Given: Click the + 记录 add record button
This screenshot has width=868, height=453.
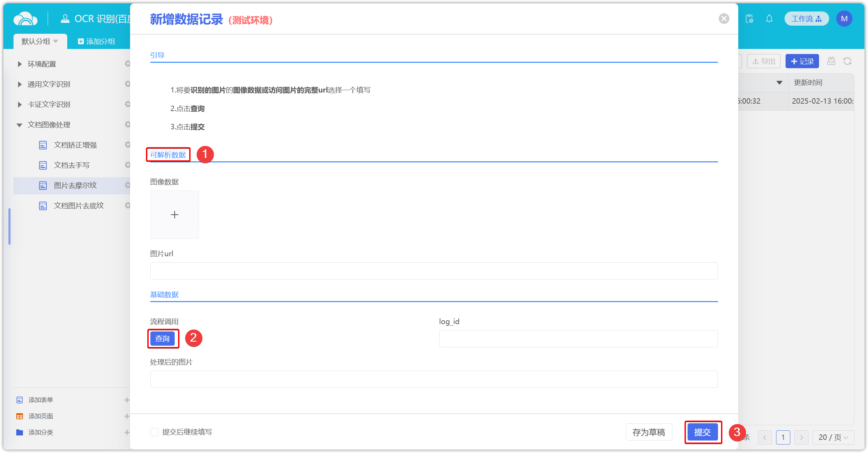Looking at the screenshot, I should coord(802,61).
